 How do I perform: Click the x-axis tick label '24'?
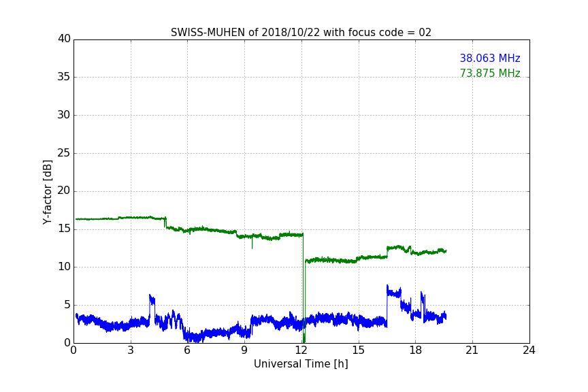(529, 350)
